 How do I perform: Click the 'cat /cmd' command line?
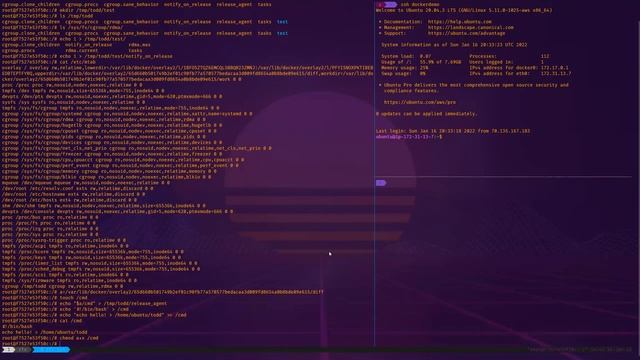coord(42,320)
